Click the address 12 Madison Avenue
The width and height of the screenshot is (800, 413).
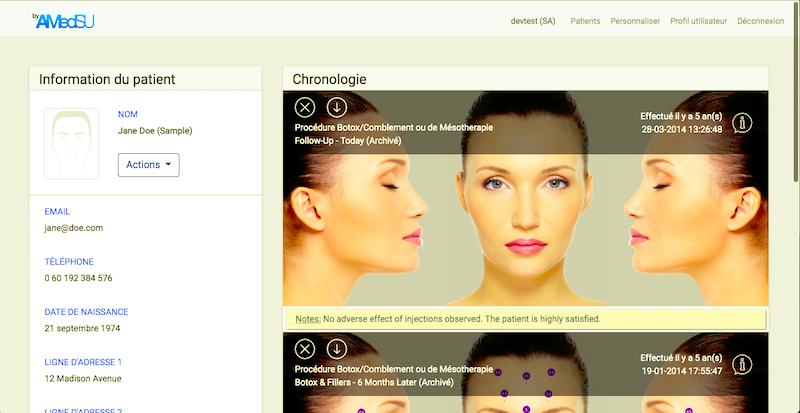coord(83,379)
